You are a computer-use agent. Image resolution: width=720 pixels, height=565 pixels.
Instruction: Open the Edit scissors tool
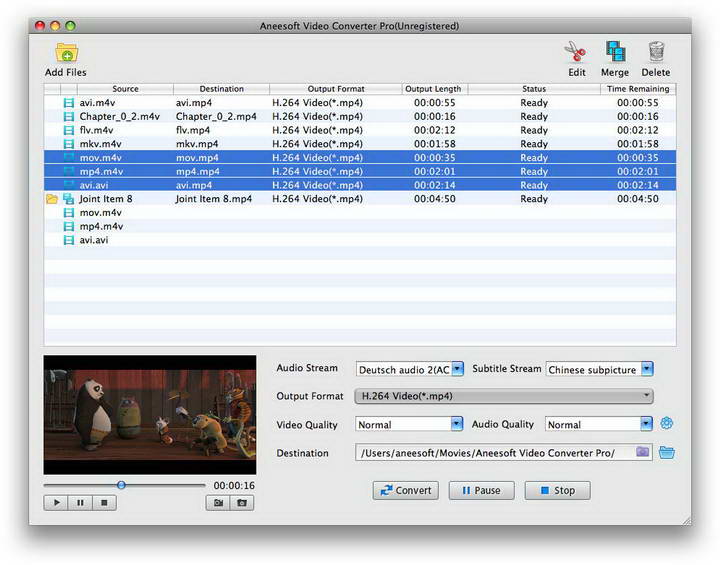[x=575, y=52]
